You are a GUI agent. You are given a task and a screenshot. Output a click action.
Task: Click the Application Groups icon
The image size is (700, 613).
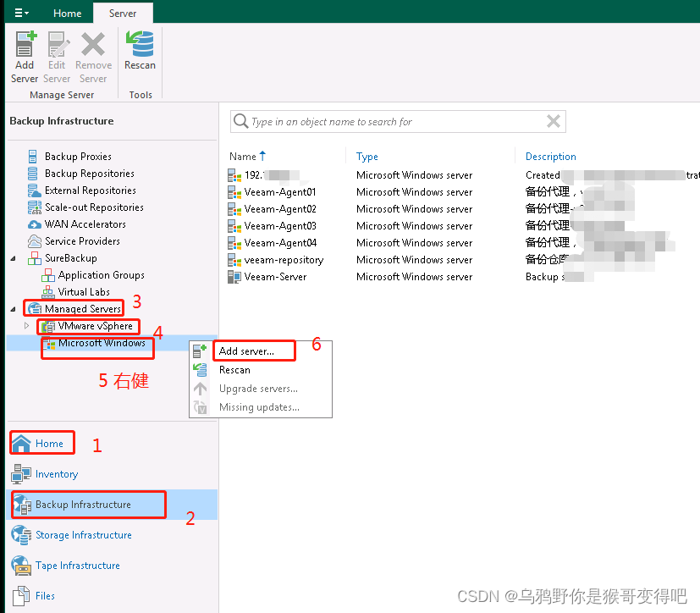[x=47, y=275]
